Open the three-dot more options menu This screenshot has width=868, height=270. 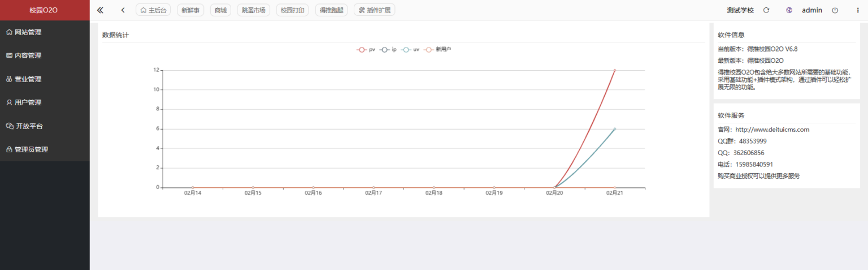[857, 10]
